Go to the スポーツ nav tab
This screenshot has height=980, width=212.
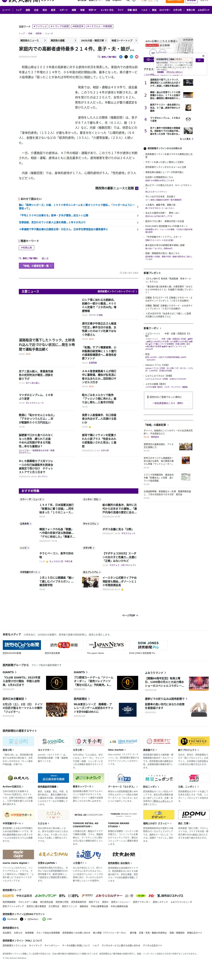[63, 10]
